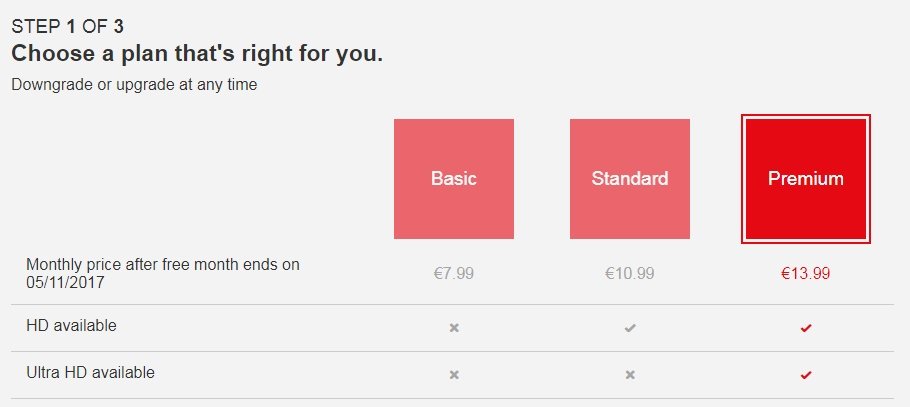Click the €7.99 Basic price
This screenshot has height=407, width=910.
[x=454, y=273]
